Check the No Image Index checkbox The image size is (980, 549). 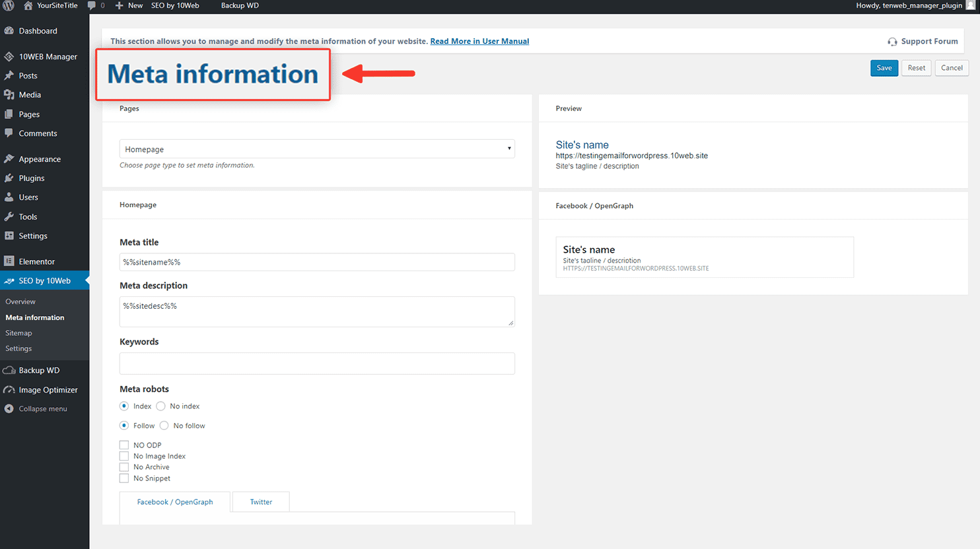coord(124,456)
